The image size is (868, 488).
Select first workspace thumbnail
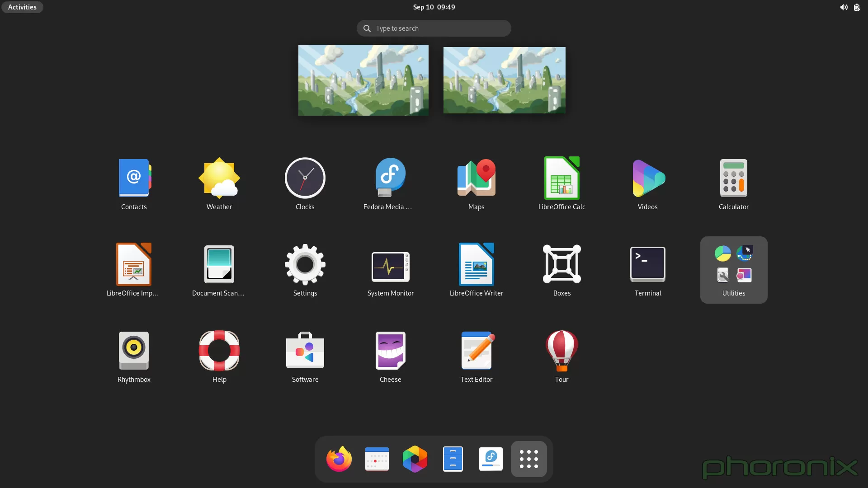pos(363,80)
